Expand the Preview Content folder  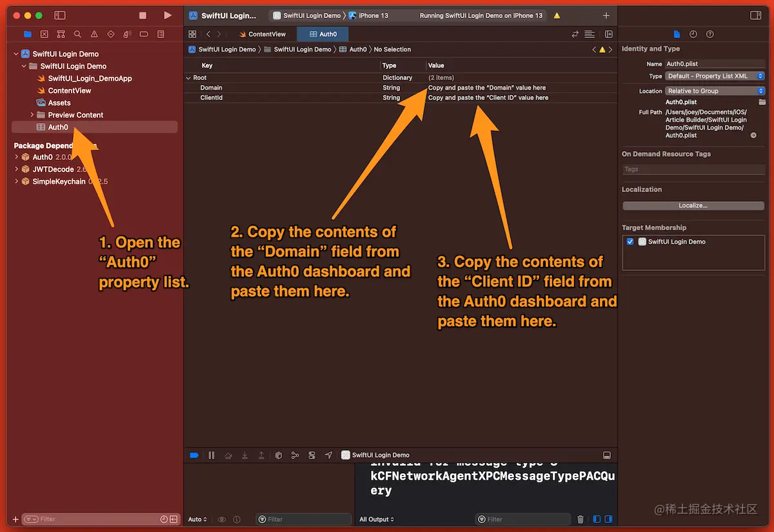tap(32, 115)
